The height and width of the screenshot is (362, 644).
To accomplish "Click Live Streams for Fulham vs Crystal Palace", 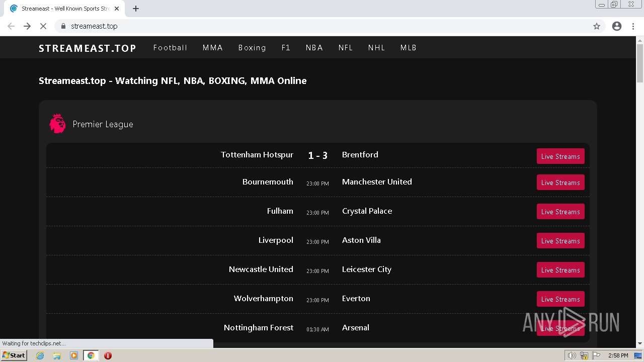I will 560,212.
